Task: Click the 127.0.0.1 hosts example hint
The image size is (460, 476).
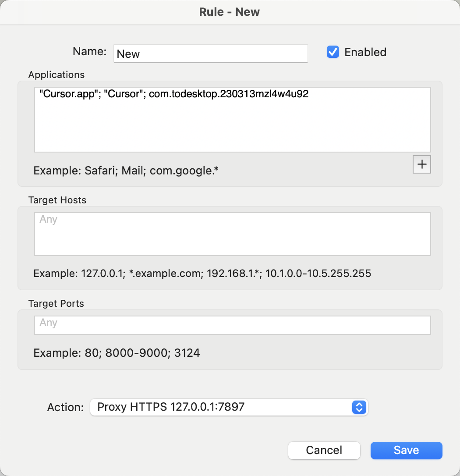Action: (202, 274)
